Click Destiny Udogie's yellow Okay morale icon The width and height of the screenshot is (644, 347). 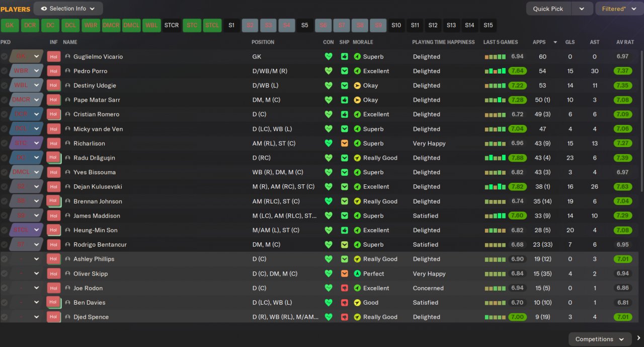coord(357,86)
